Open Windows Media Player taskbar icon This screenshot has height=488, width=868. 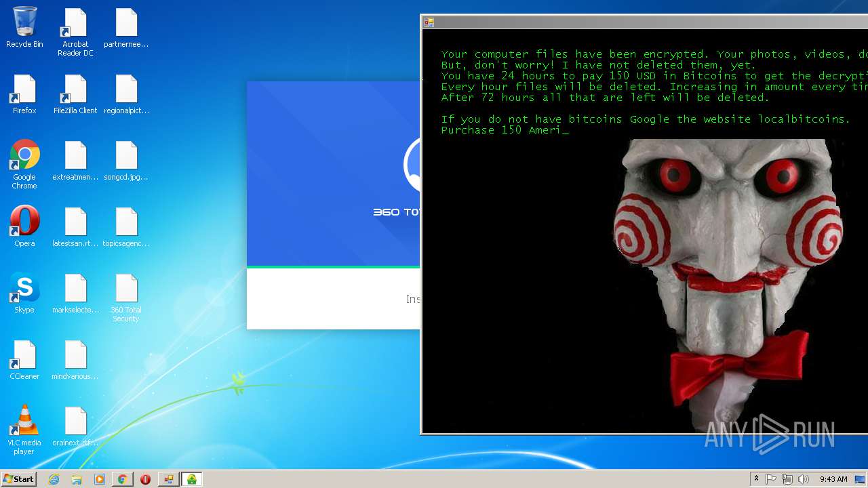[x=100, y=479]
